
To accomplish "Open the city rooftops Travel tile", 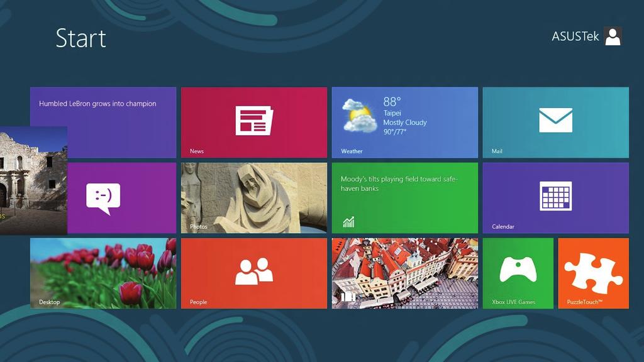I will coord(404,273).
